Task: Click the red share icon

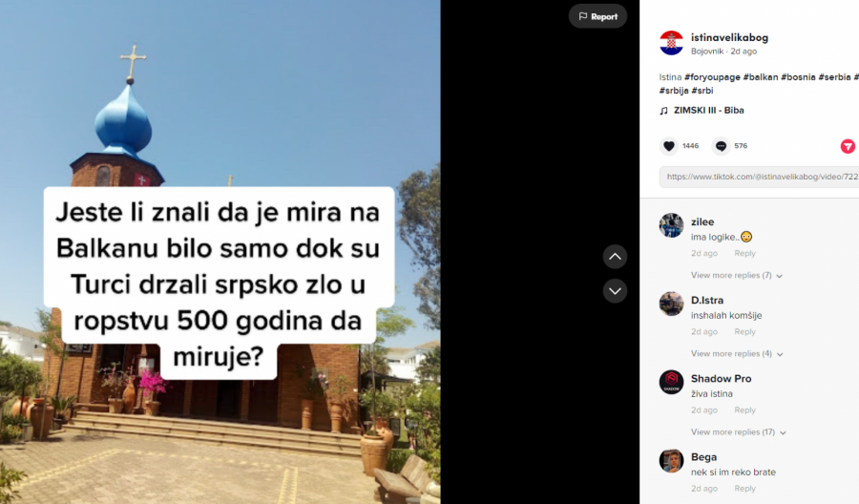Action: coord(848,146)
